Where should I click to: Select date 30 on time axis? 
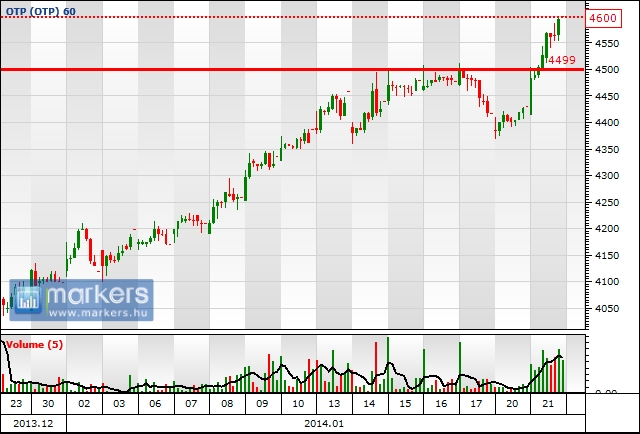[48, 404]
